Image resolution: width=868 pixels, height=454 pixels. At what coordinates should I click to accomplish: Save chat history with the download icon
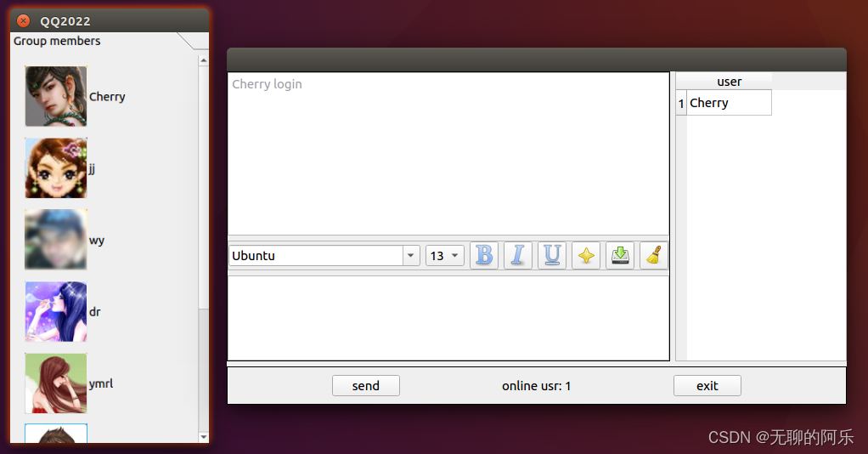[x=620, y=256]
